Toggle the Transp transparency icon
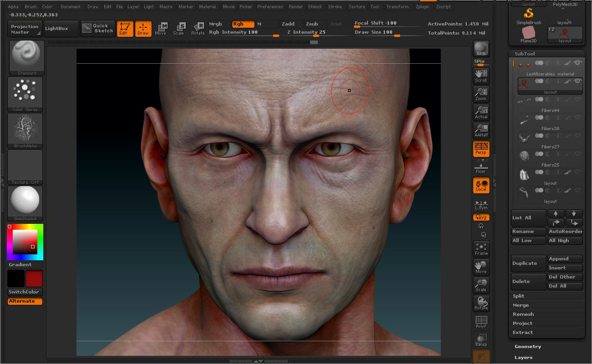This screenshot has height=364, width=592. coord(481,340)
